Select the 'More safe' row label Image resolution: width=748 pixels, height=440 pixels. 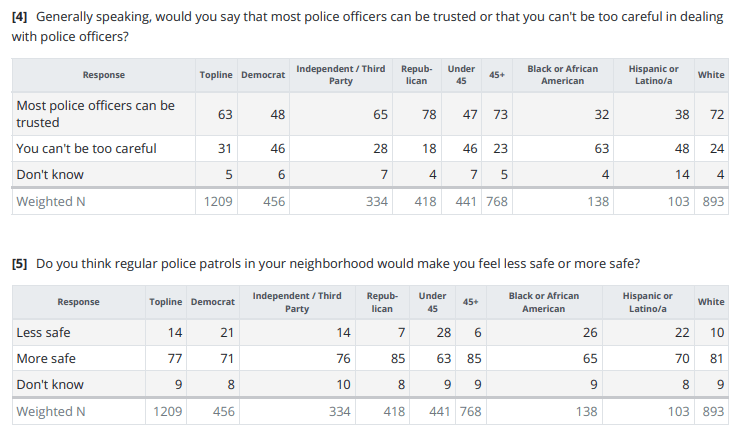[x=46, y=358]
